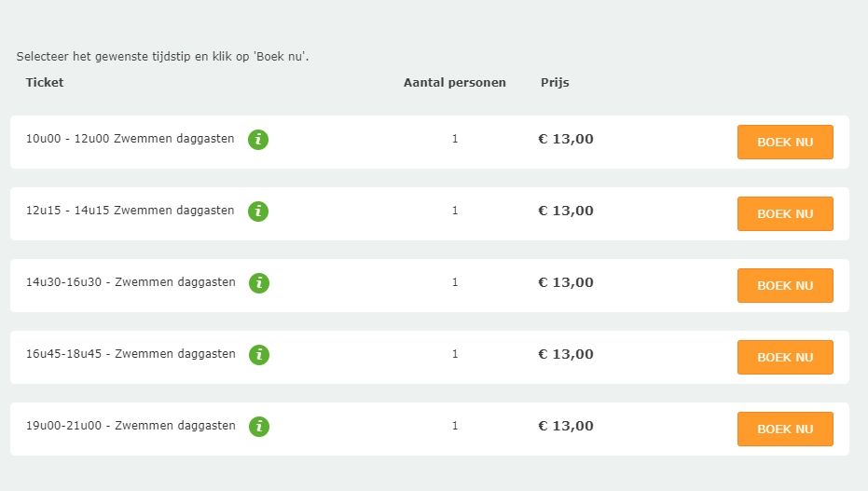Click Boek Nu for 16u45-18u45 slot
The width and height of the screenshot is (868, 491).
785,357
